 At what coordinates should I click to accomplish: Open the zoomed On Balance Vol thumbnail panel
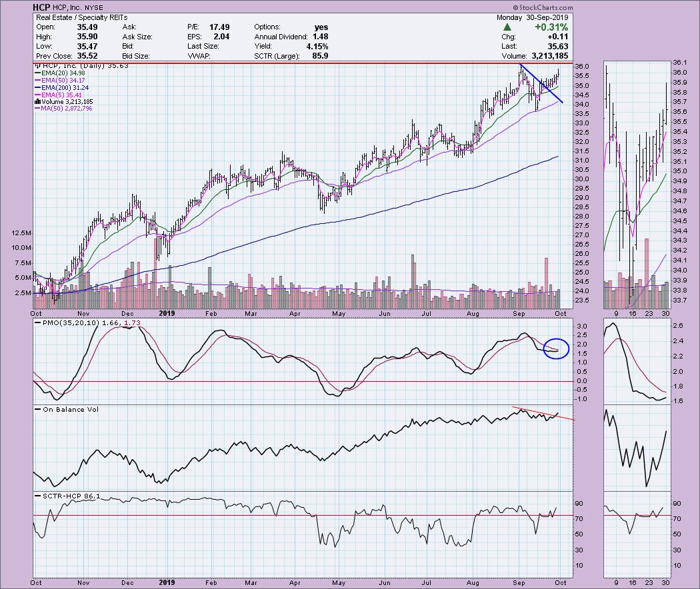point(637,448)
